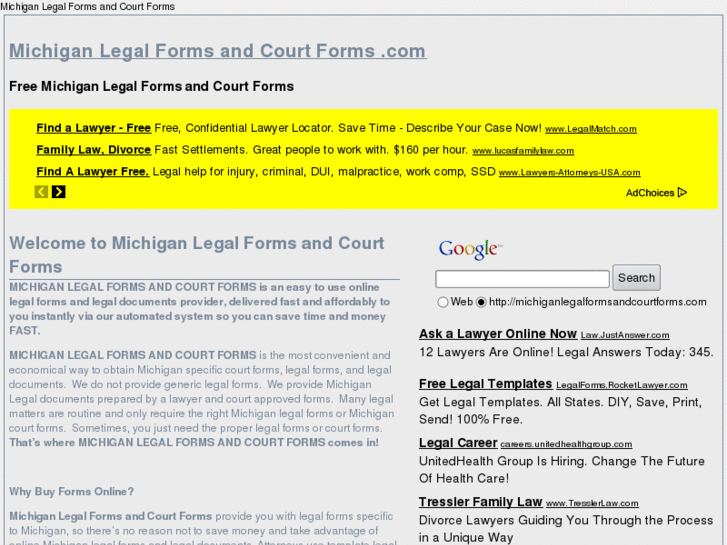Visit www.lucasfamilylaw.com link
The width and height of the screenshot is (727, 545).
pyautogui.click(x=523, y=151)
